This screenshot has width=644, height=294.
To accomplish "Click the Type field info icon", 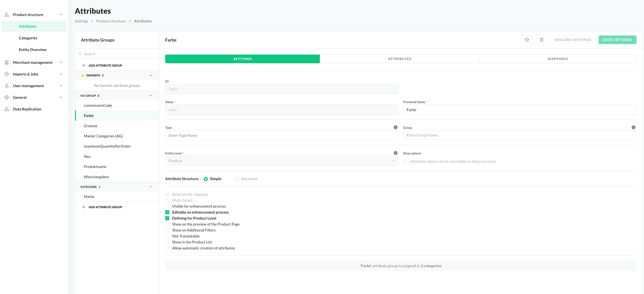I will pos(395,127).
